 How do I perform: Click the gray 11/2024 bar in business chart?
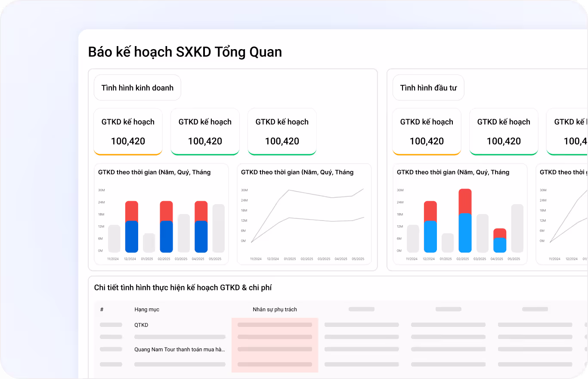[114, 239]
